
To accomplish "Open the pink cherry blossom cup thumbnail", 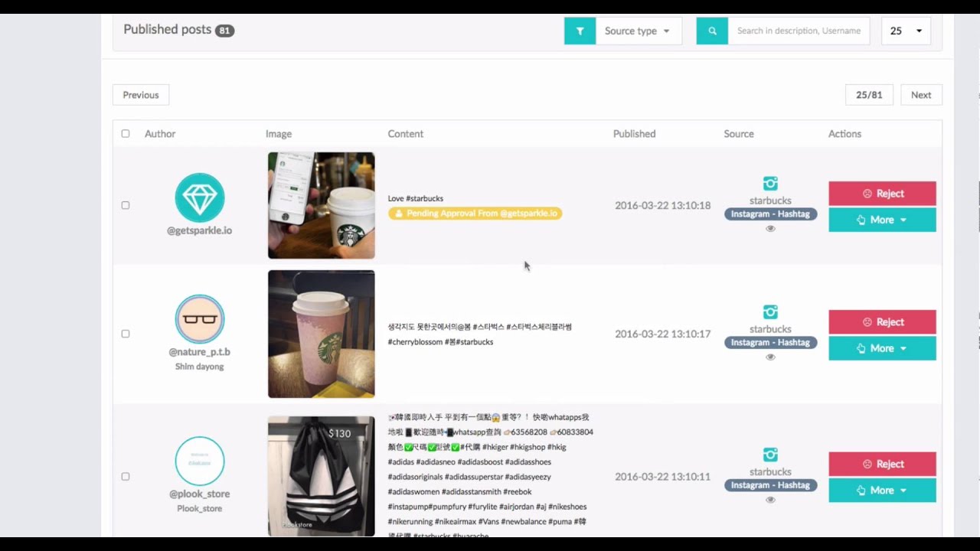I will pos(322,334).
